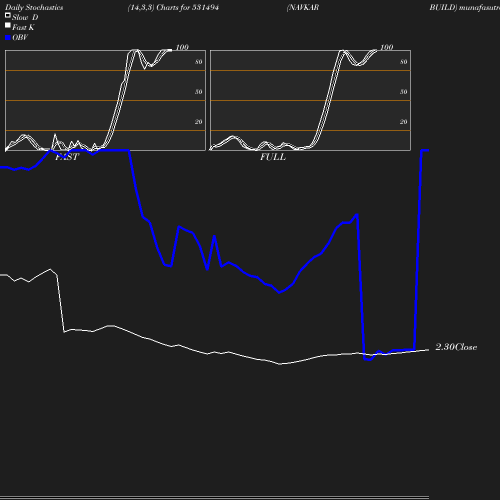The height and width of the screenshot is (500, 500).
Task: Click the FAST chart label
Action: point(67,157)
